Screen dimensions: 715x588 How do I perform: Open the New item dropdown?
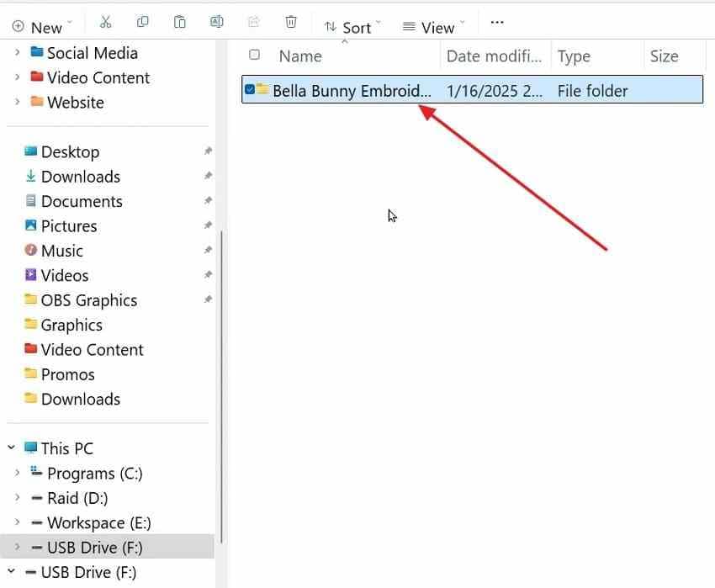coord(42,28)
